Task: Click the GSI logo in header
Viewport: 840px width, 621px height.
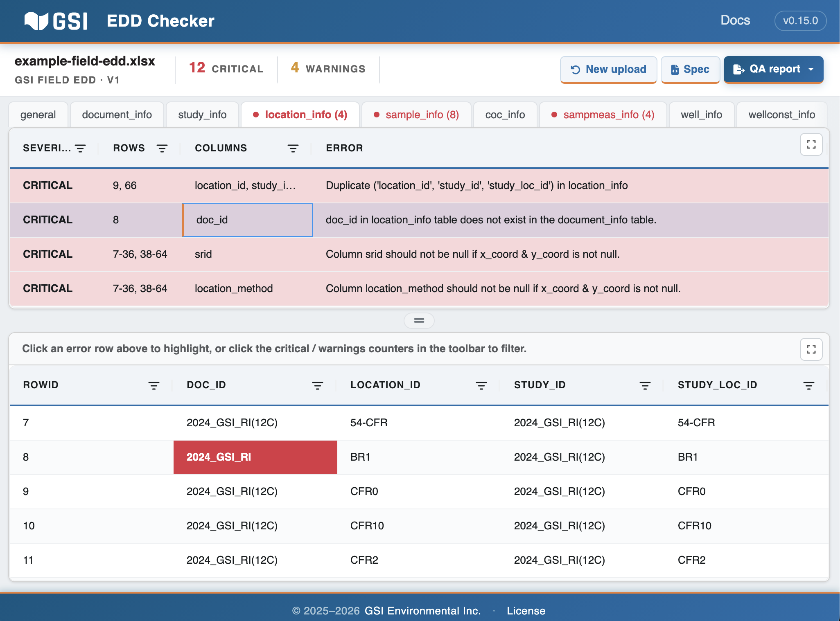Action: click(56, 21)
